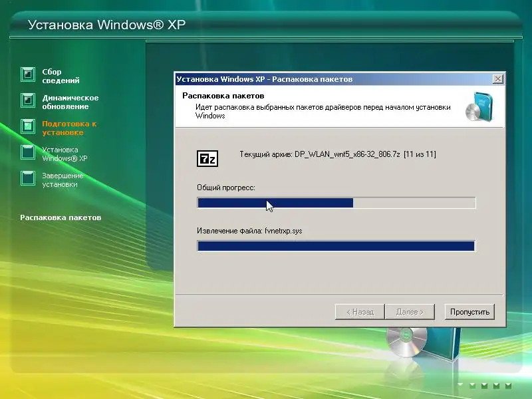The width and height of the screenshot is (532, 399).
Task: Click the Общий прогресс label
Action: pos(226,188)
